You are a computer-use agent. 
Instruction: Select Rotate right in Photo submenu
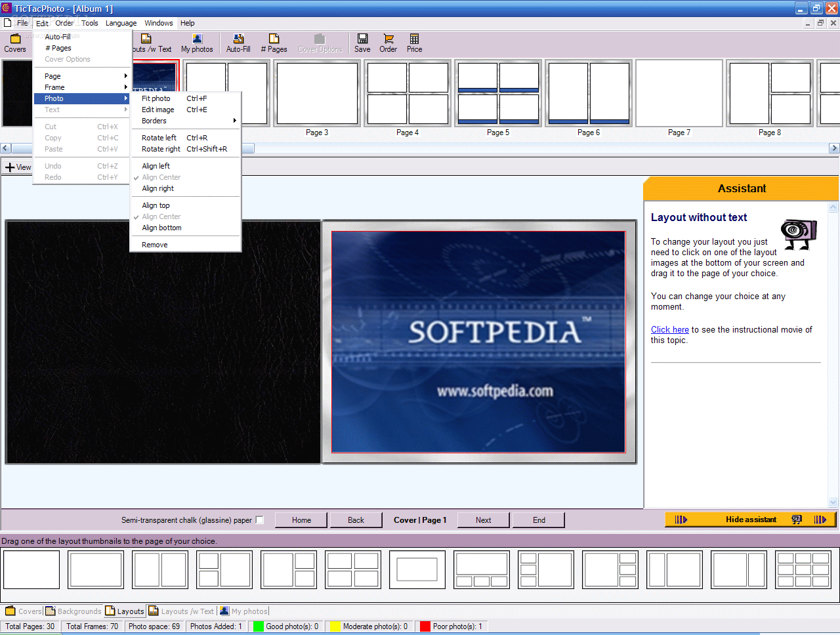[186, 149]
